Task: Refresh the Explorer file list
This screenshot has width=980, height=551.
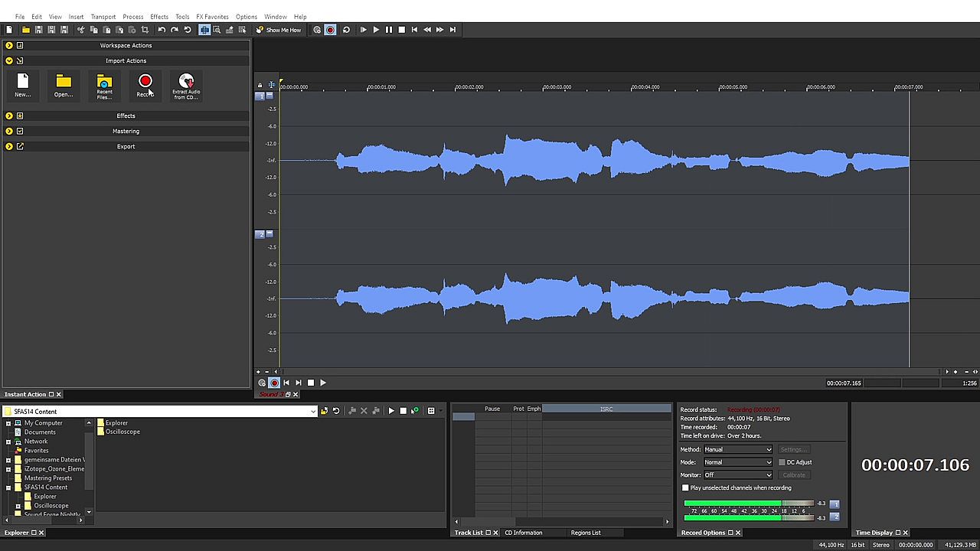Action: click(x=335, y=411)
